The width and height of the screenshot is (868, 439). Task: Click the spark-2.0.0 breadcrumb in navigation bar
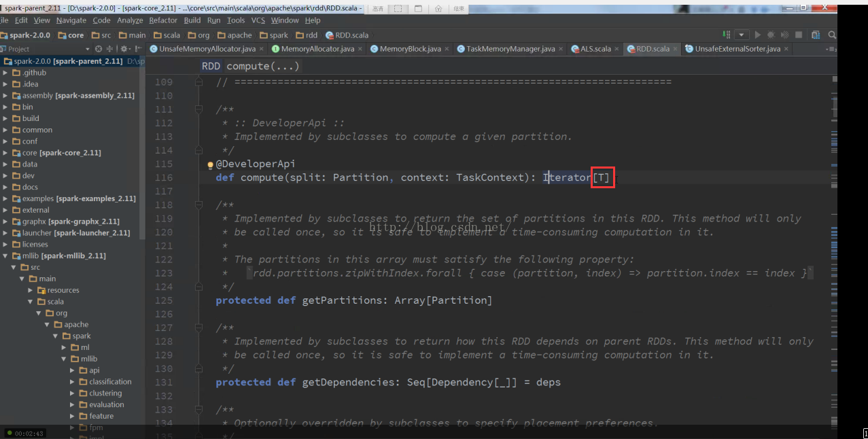pos(25,35)
